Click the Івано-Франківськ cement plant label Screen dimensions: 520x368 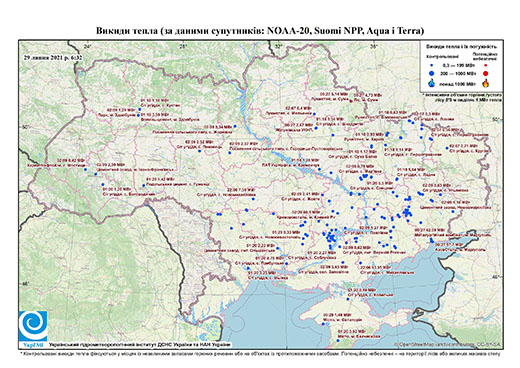[135, 169]
